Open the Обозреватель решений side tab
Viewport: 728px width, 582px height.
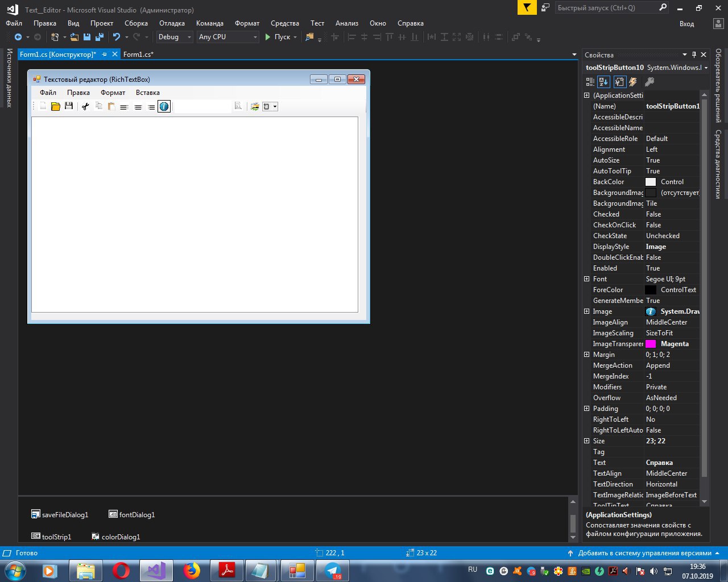pyautogui.click(x=718, y=85)
